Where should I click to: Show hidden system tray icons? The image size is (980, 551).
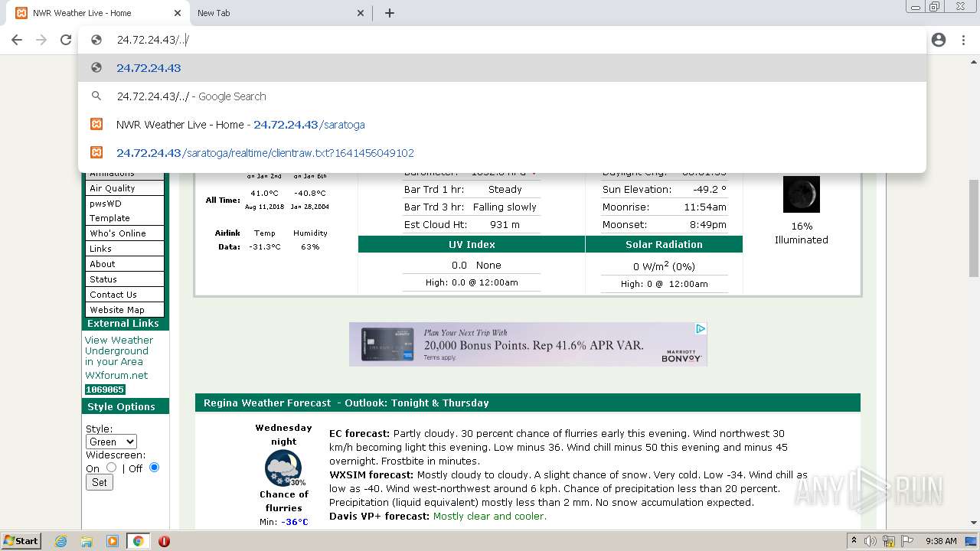[x=854, y=540]
